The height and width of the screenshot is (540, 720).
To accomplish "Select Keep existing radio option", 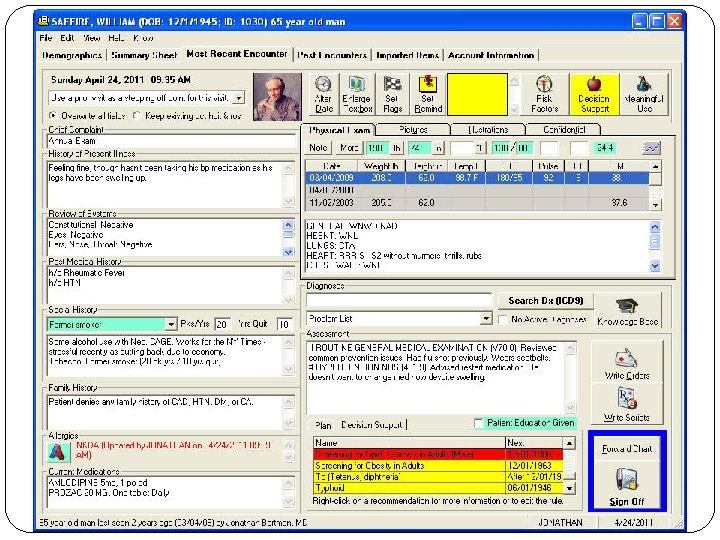I will point(137,115).
